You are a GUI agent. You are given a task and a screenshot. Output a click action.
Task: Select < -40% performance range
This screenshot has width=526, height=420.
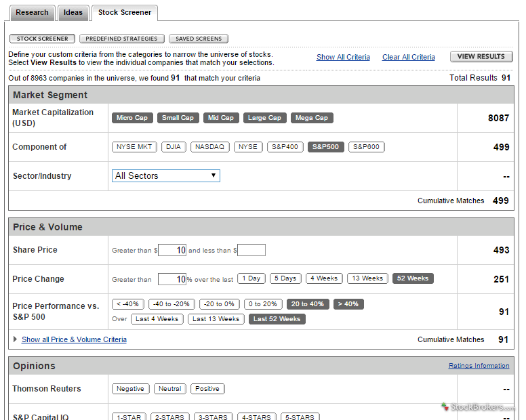(128, 304)
